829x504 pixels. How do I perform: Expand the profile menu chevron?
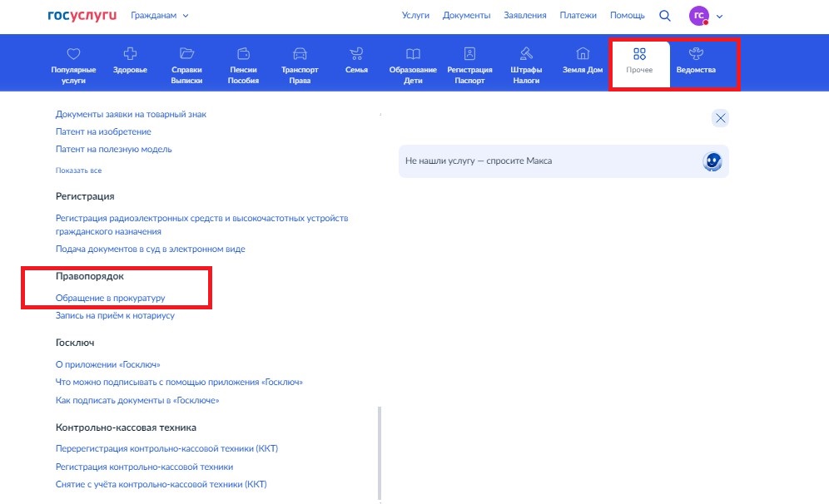(x=720, y=17)
